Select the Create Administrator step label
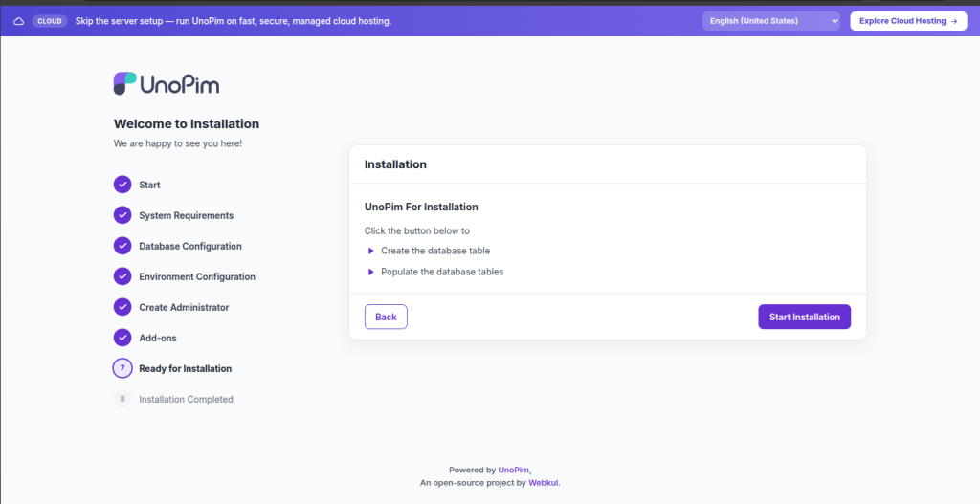 [184, 307]
